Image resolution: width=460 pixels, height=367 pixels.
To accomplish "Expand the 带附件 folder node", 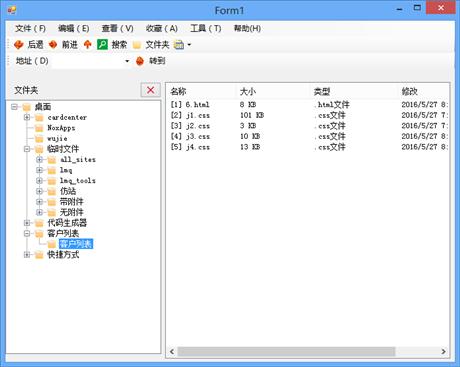I will [39, 202].
